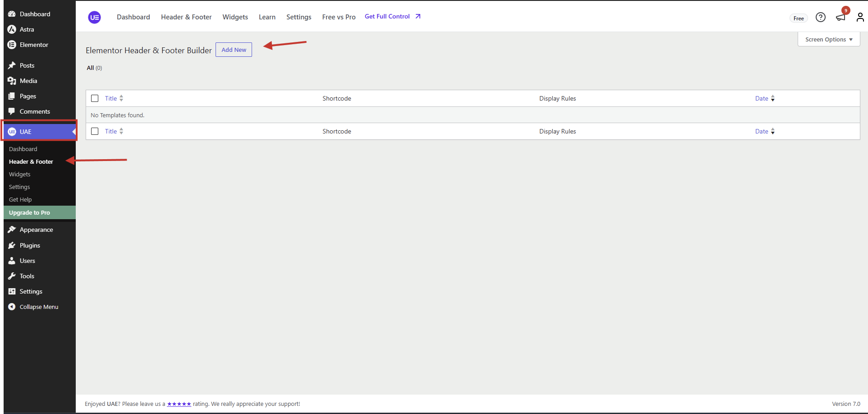The image size is (868, 414).
Task: Click the sort arrows beside bottom Title column
Action: (x=121, y=131)
